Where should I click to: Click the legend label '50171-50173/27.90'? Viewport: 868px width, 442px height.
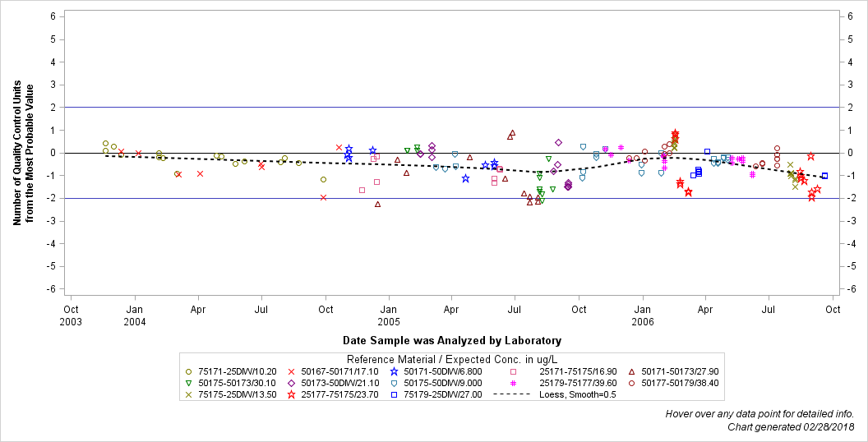point(680,371)
